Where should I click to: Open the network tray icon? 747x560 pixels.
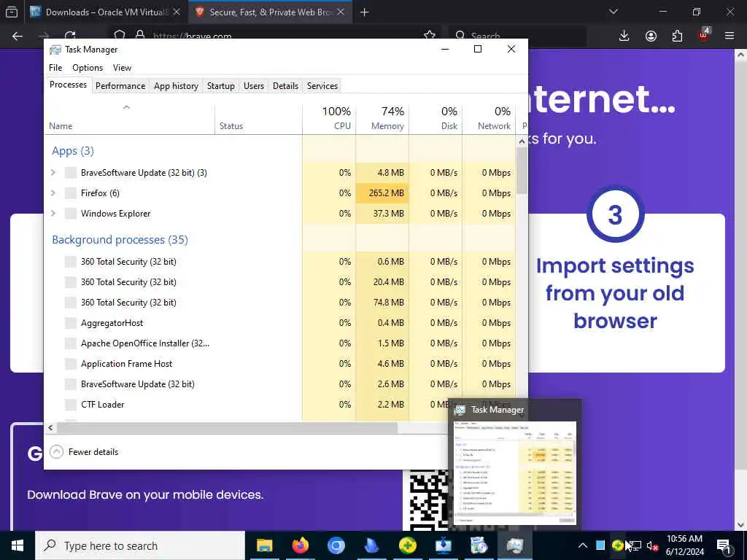tap(635, 545)
